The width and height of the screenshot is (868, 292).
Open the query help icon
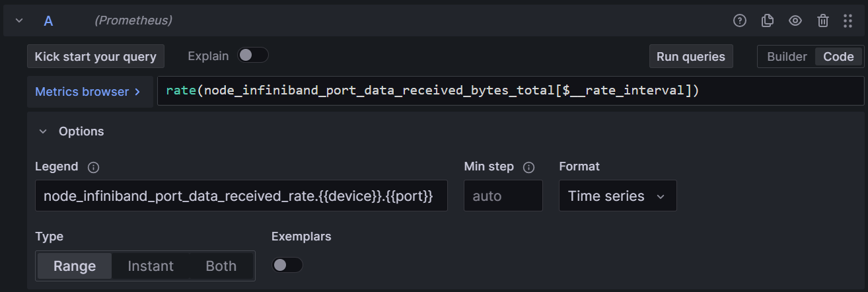pos(740,20)
